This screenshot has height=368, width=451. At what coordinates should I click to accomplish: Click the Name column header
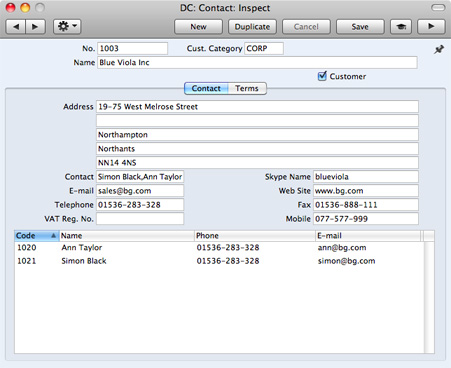tap(127, 236)
